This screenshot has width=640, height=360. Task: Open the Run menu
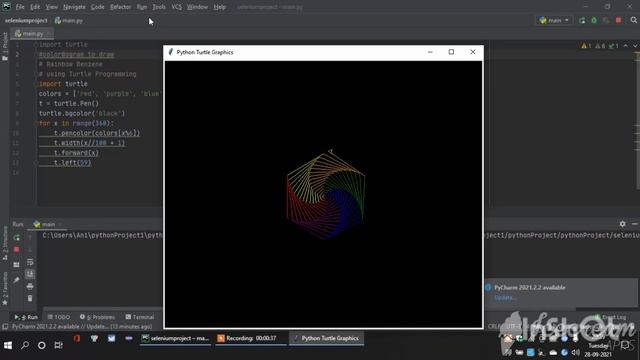(x=142, y=7)
